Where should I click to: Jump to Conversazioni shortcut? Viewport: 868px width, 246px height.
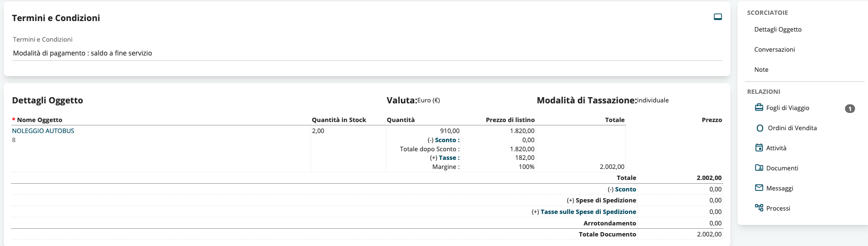774,50
